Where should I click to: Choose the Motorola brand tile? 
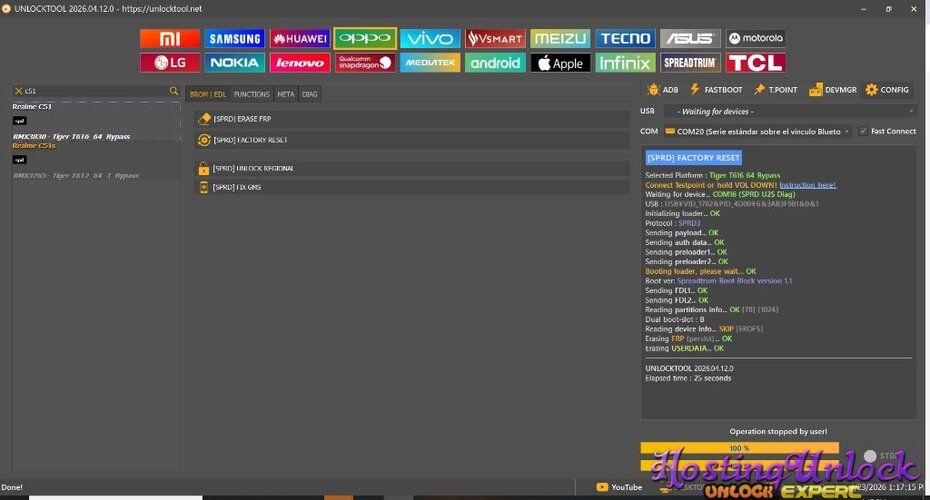point(756,39)
